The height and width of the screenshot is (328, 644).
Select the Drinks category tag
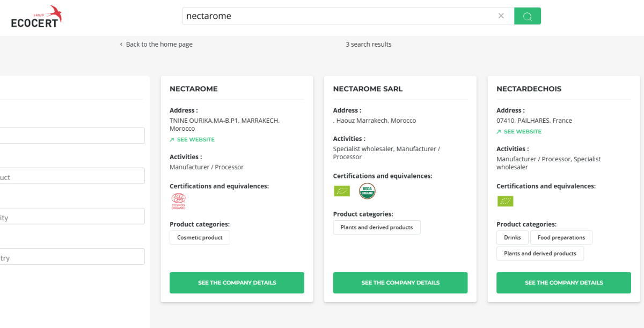point(512,237)
